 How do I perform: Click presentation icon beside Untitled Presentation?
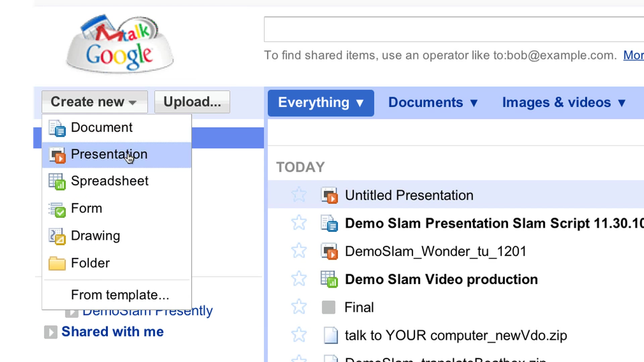tap(329, 195)
